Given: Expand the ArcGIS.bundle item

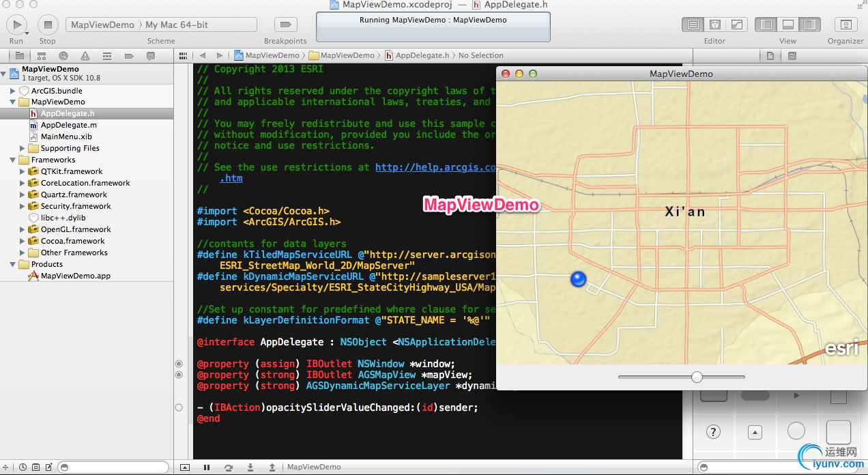Looking at the screenshot, I should pyautogui.click(x=13, y=91).
